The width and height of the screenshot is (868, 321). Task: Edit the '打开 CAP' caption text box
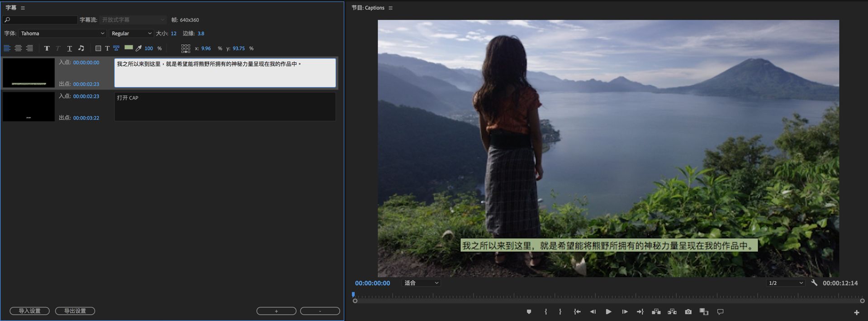[225, 106]
